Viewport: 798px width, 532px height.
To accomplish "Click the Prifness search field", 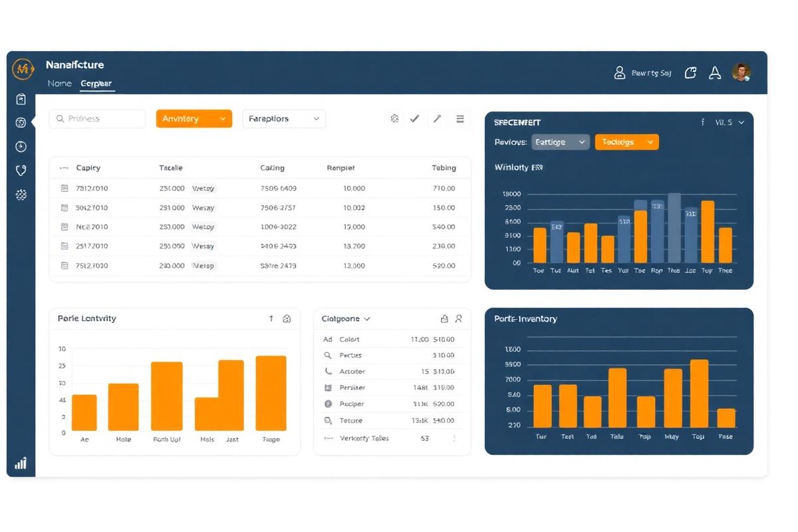I will tap(97, 119).
